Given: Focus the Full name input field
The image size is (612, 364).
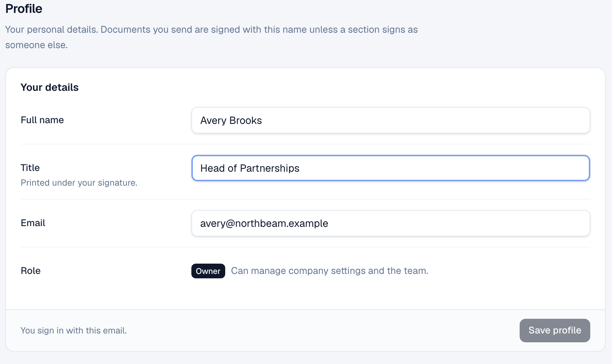Looking at the screenshot, I should 390,120.
